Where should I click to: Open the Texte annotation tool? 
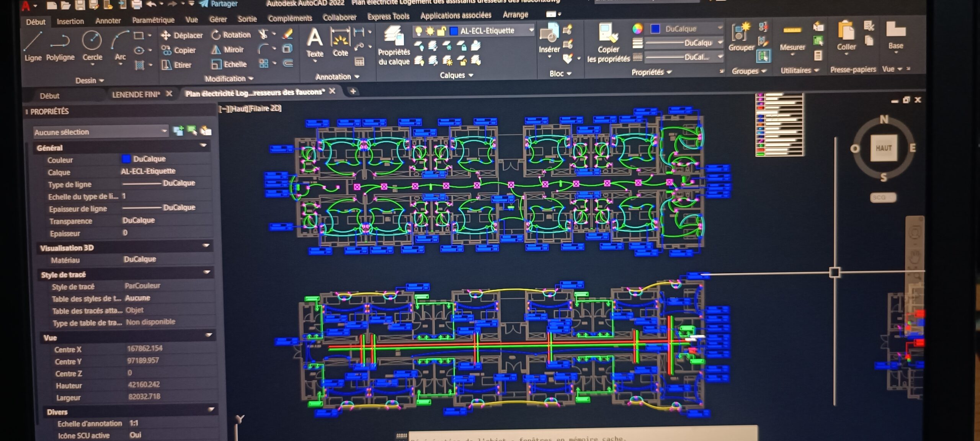tap(315, 42)
